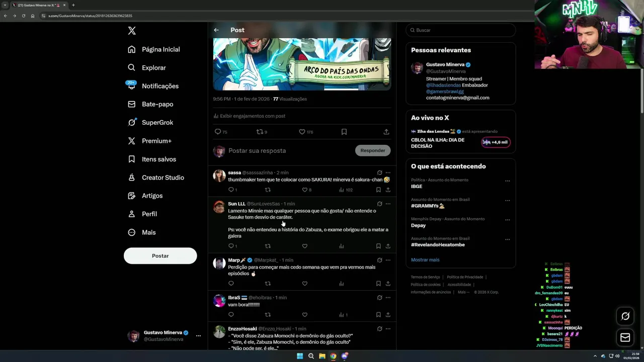Screen dimensions: 644x362
Task: Like IbraS's reply
Action: pyautogui.click(x=304, y=315)
